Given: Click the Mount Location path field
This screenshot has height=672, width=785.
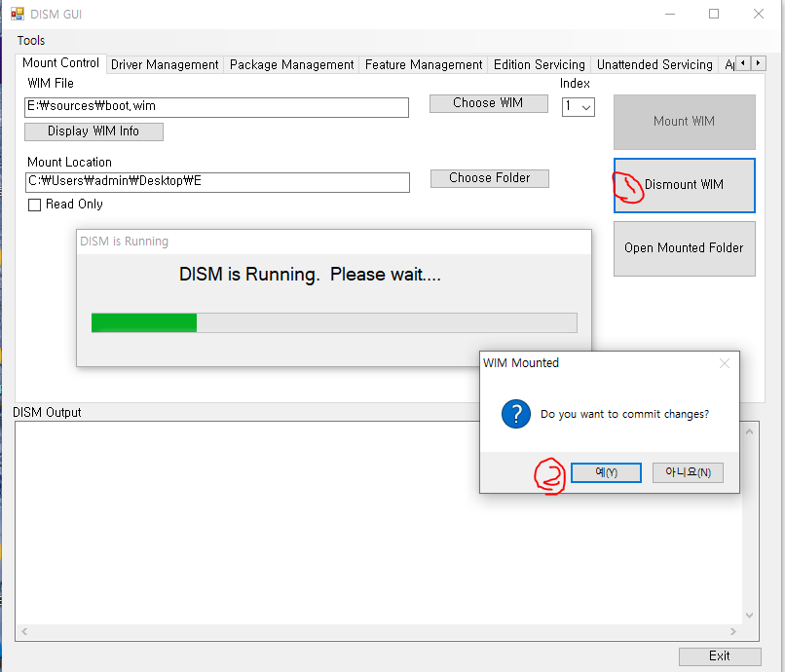Looking at the screenshot, I should (x=217, y=182).
